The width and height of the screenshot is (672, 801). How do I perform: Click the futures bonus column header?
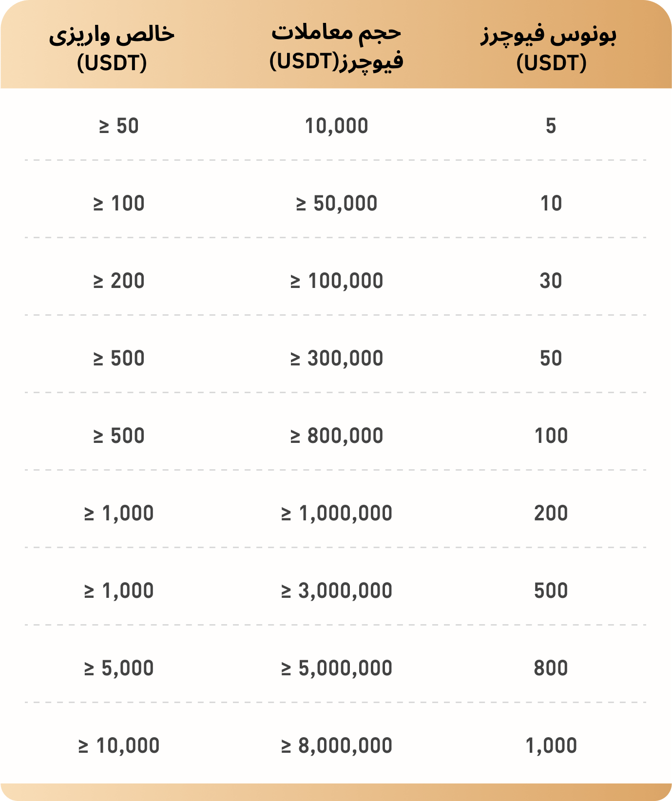coord(551,48)
